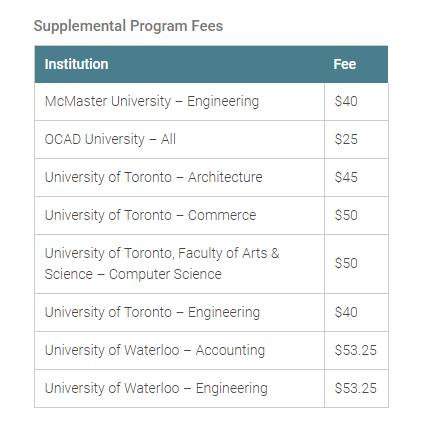The height and width of the screenshot is (426, 442).
Task: Select OCAD University – All row
Action: [211, 139]
